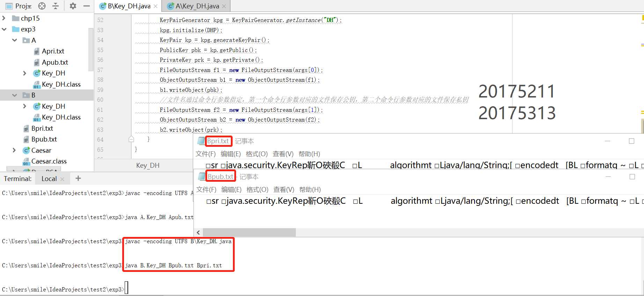Expand the Caesar class node
The width and height of the screenshot is (644, 296).
pyautogui.click(x=14, y=150)
